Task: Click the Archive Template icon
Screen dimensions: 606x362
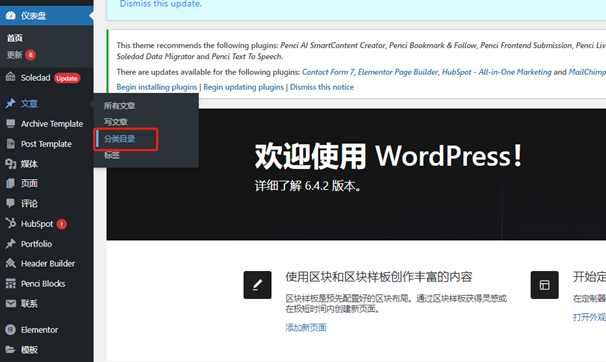Action: click(10, 124)
